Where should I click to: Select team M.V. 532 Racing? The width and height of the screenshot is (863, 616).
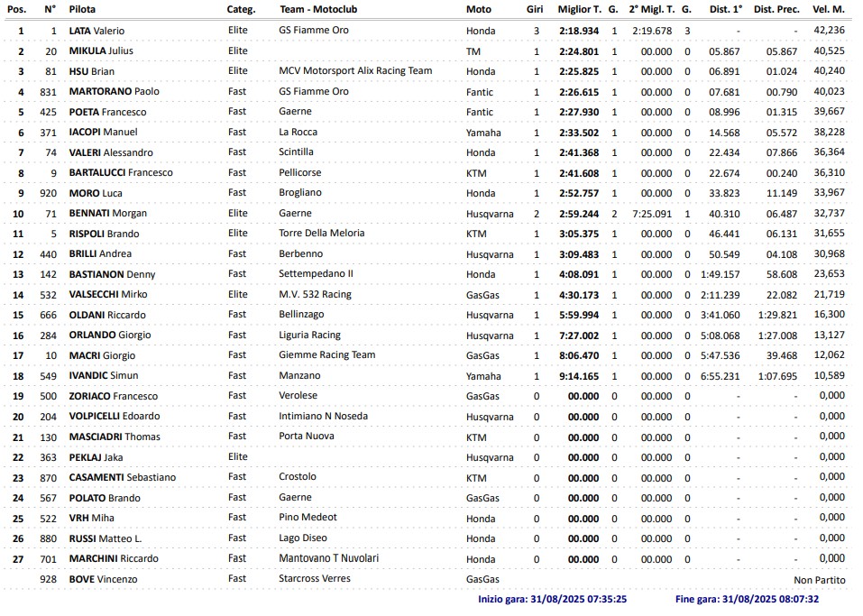[316, 295]
